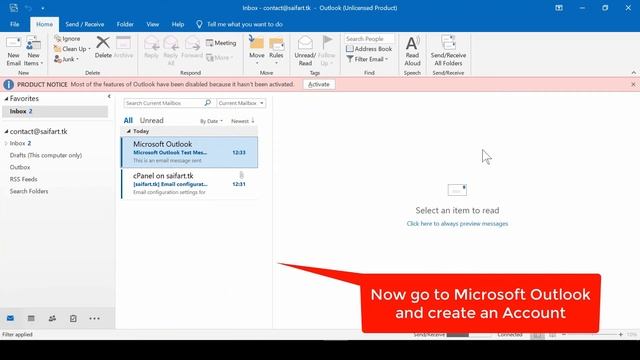The height and width of the screenshot is (360, 640).
Task: Switch to the Help tab
Action: (178, 24)
